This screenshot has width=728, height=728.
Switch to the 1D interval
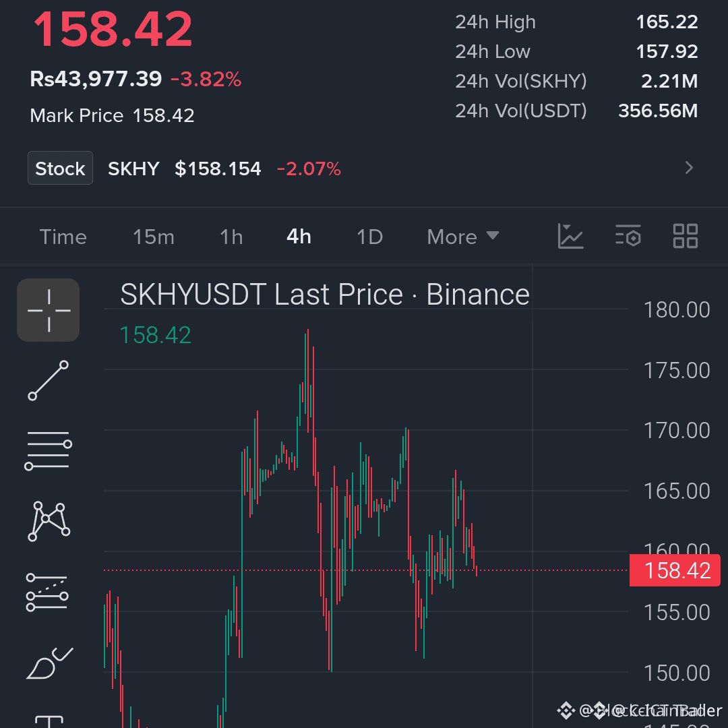pyautogui.click(x=369, y=237)
